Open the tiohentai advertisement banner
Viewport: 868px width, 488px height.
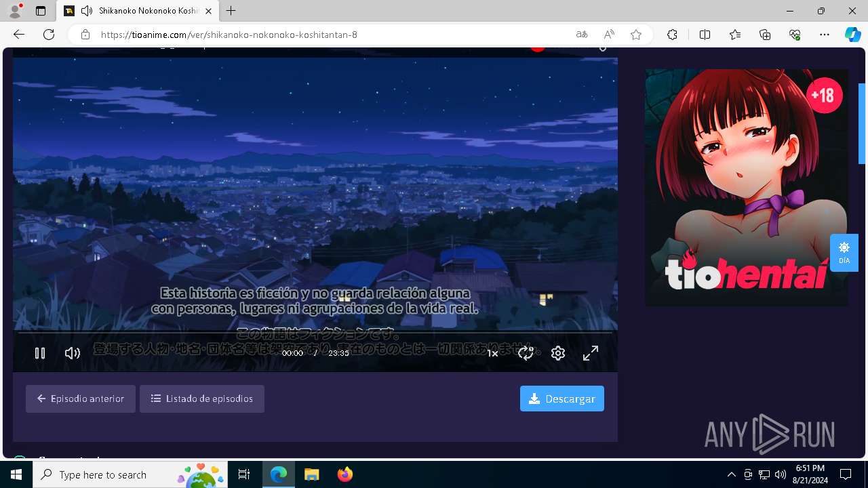click(747, 188)
